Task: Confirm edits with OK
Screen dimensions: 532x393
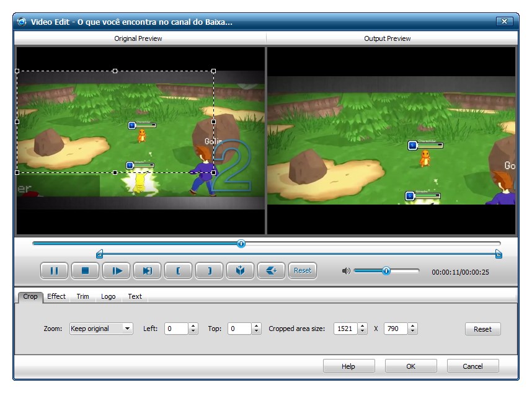Action: [x=411, y=366]
